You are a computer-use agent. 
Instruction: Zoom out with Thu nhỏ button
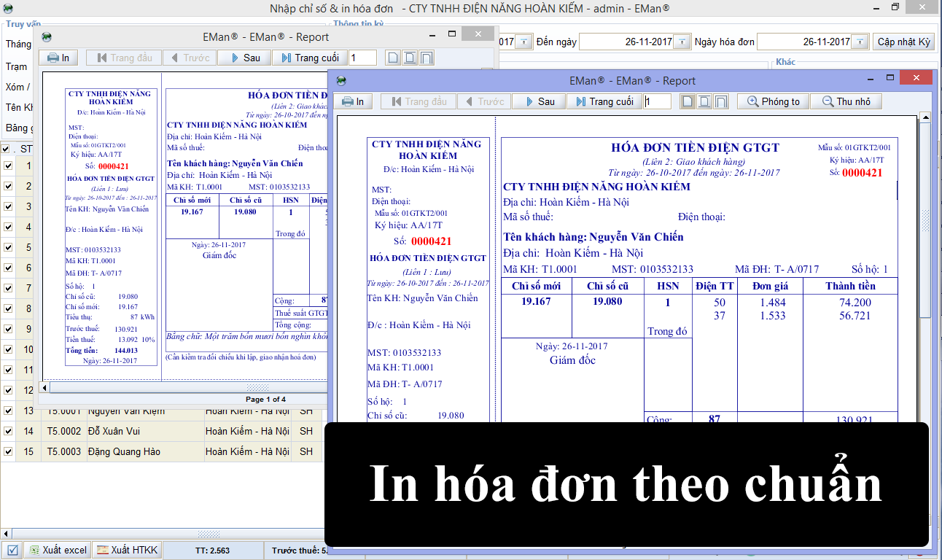(x=846, y=101)
